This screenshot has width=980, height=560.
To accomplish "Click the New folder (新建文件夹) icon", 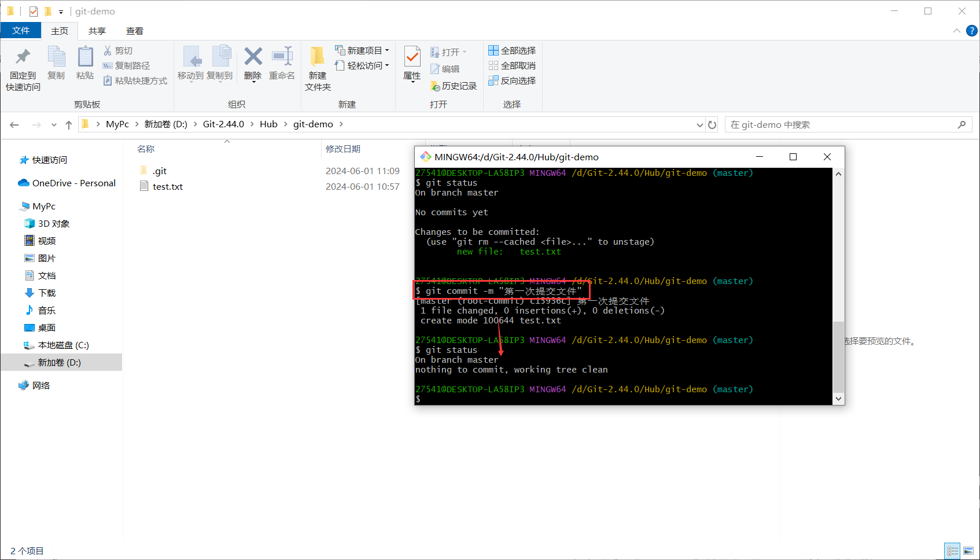I will pos(317,56).
